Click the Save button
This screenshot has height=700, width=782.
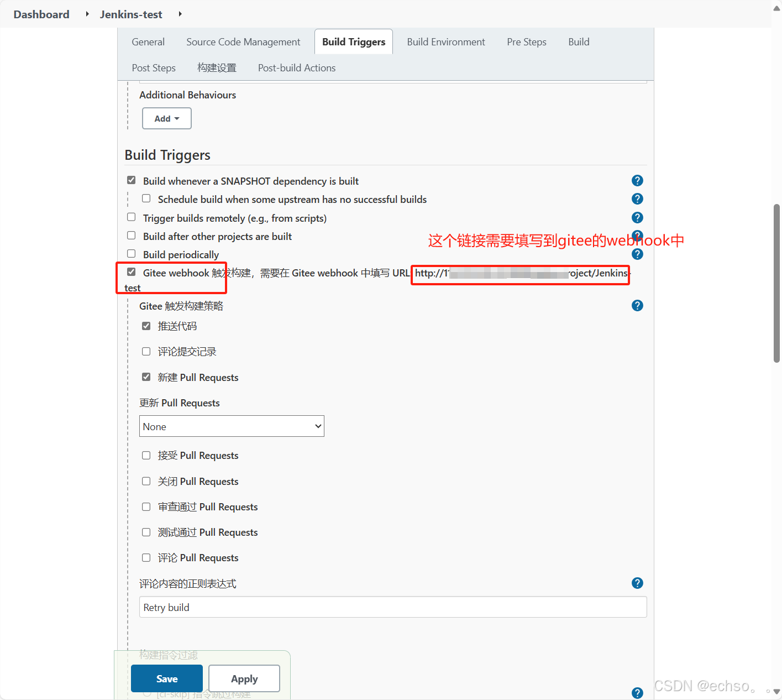(x=167, y=678)
